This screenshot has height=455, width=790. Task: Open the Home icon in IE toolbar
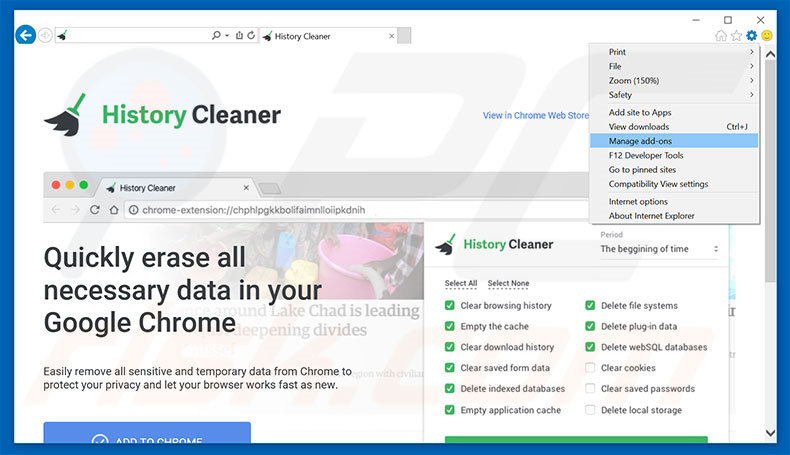721,35
